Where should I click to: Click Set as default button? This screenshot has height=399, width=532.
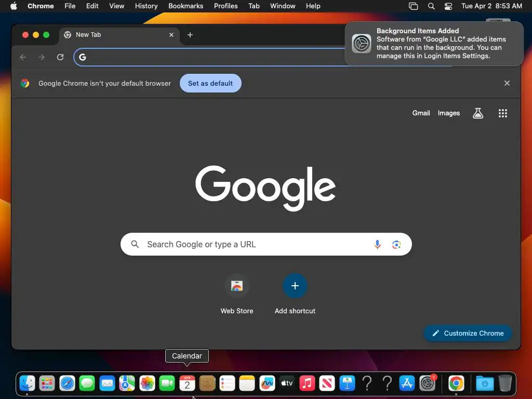210,83
